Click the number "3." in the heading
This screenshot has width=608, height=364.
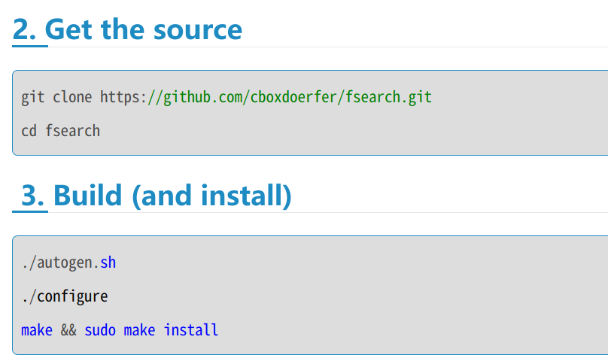point(33,196)
